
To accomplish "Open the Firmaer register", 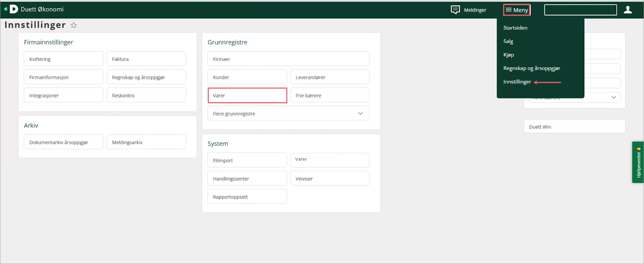I will tap(289, 59).
